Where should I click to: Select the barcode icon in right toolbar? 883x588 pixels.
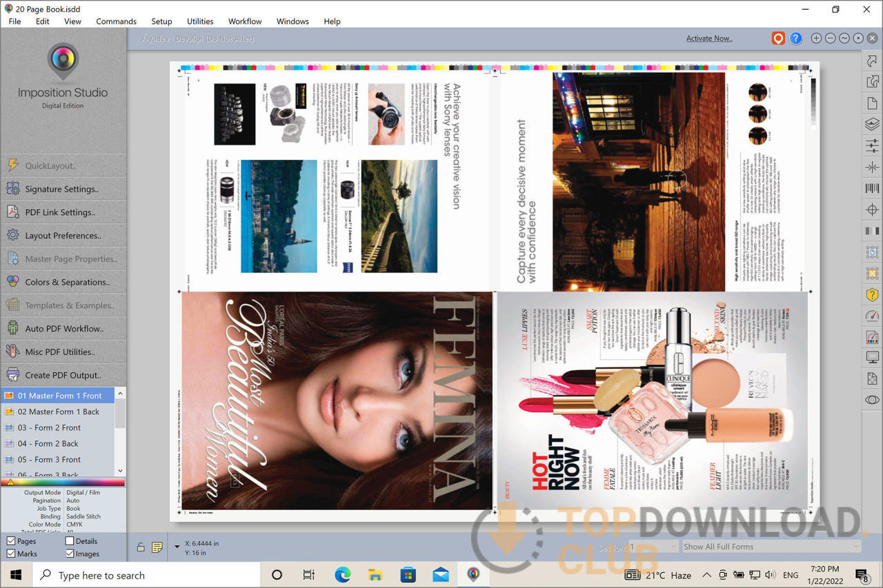tap(872, 188)
